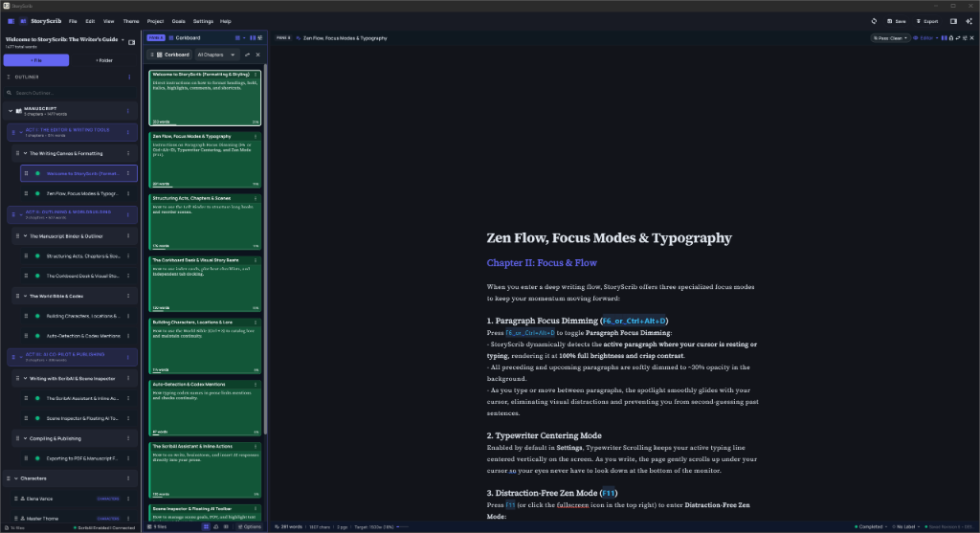Click in the Search Outliner field
This screenshot has width=980, height=533.
click(71, 93)
